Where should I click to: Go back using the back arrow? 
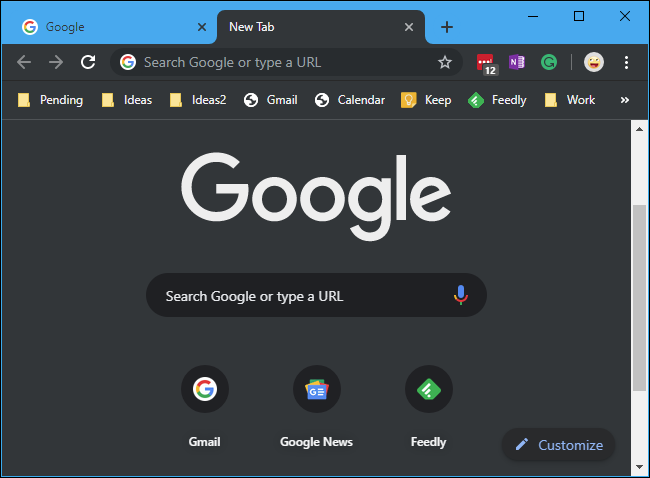tap(24, 62)
